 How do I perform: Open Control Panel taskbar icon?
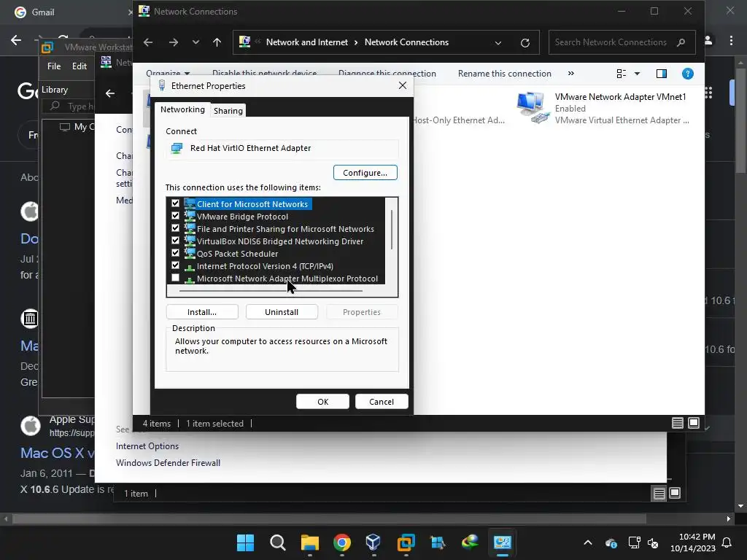coord(502,542)
